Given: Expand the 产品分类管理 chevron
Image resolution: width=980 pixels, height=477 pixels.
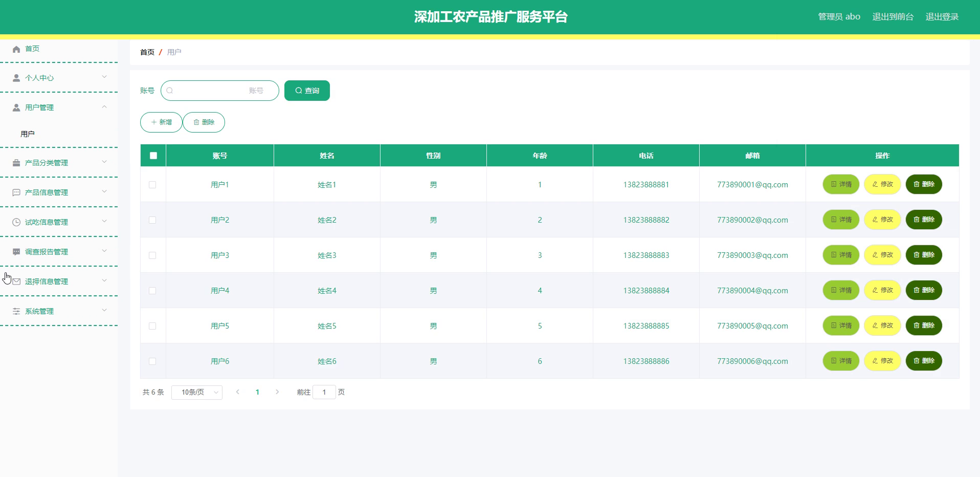Looking at the screenshot, I should [104, 162].
